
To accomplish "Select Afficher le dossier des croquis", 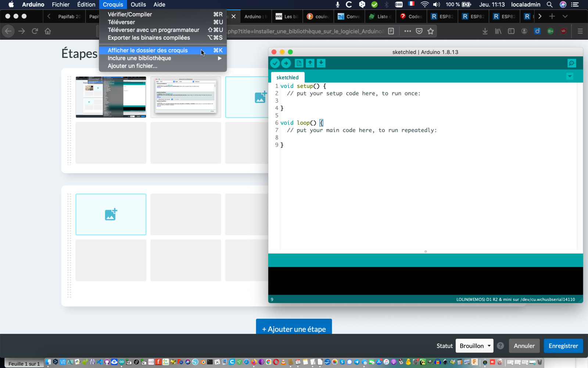I will tap(147, 50).
